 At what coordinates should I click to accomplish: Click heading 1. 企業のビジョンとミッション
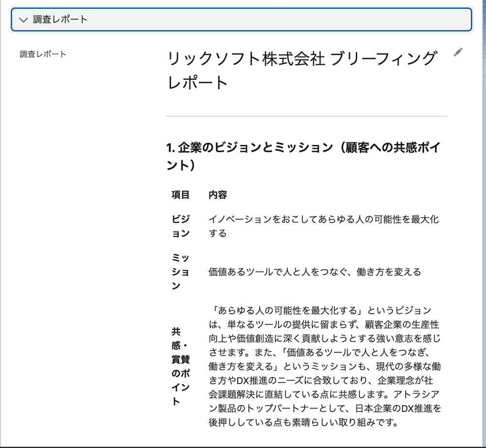coord(303,156)
